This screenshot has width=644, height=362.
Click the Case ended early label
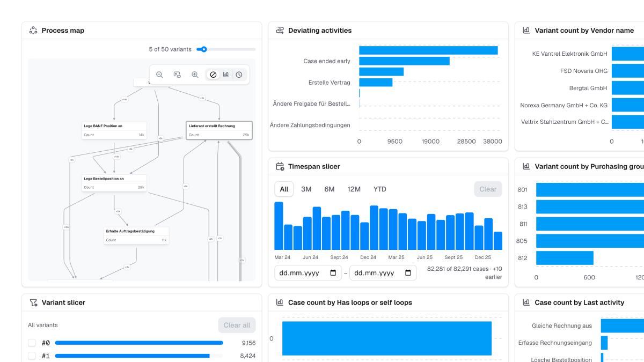pos(327,61)
